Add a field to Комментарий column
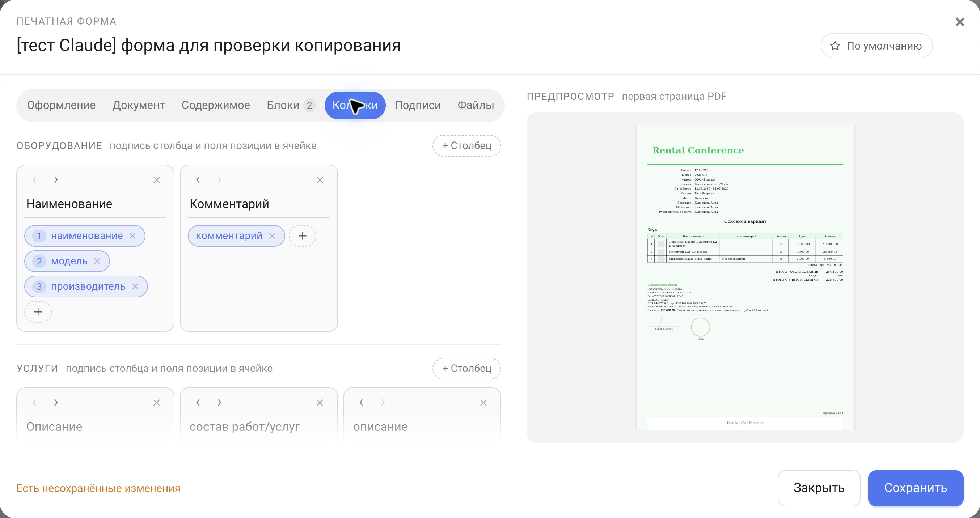Image resolution: width=980 pixels, height=518 pixels. click(x=303, y=236)
